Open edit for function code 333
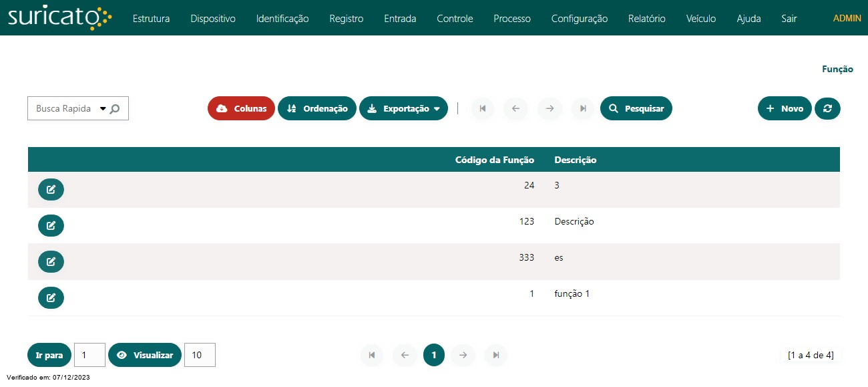 [x=51, y=262]
